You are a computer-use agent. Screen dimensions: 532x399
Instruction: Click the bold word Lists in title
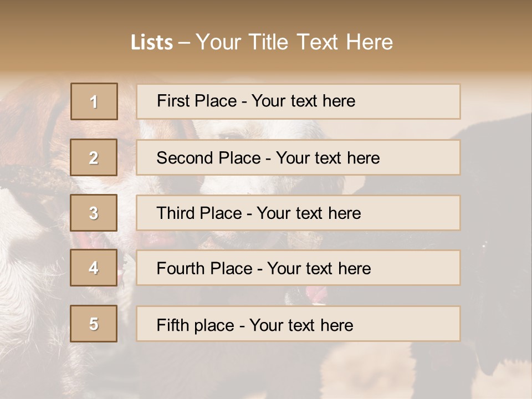coord(152,43)
